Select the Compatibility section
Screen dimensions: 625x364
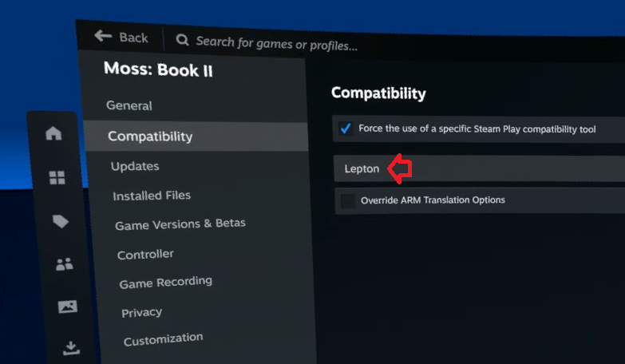point(150,136)
